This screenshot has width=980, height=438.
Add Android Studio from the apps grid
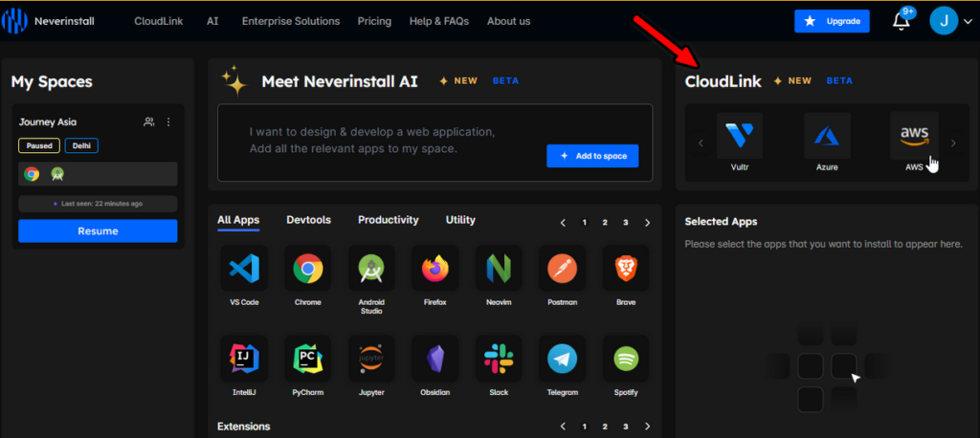click(371, 269)
